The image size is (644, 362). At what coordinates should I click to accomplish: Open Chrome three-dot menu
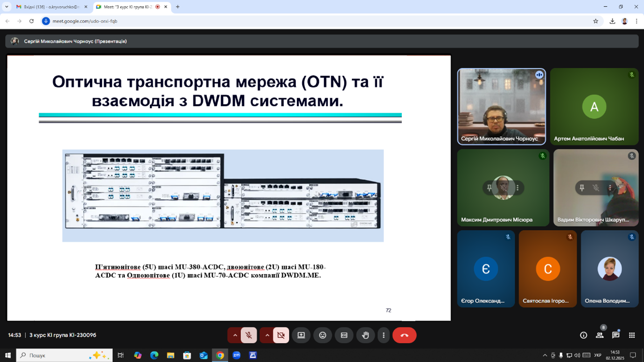tap(637, 21)
